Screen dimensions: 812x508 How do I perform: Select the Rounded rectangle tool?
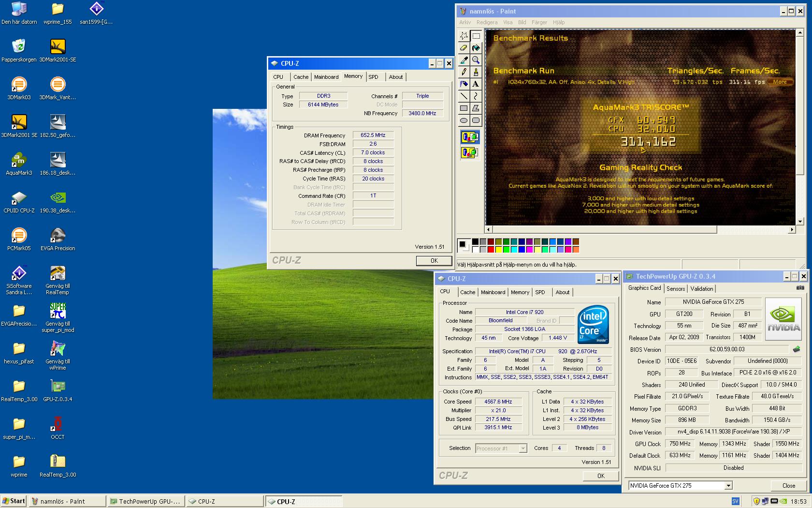tap(476, 120)
